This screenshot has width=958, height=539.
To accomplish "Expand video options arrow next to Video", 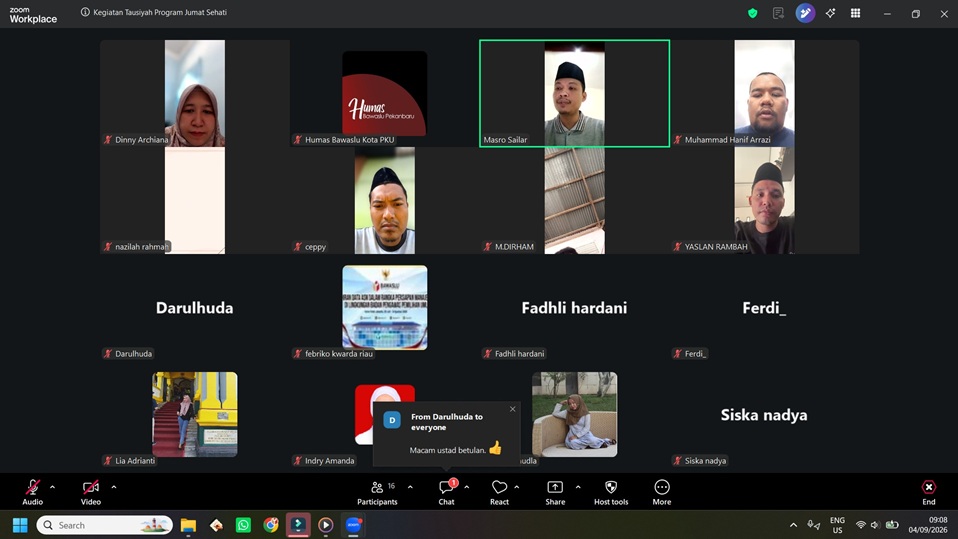I will click(114, 487).
